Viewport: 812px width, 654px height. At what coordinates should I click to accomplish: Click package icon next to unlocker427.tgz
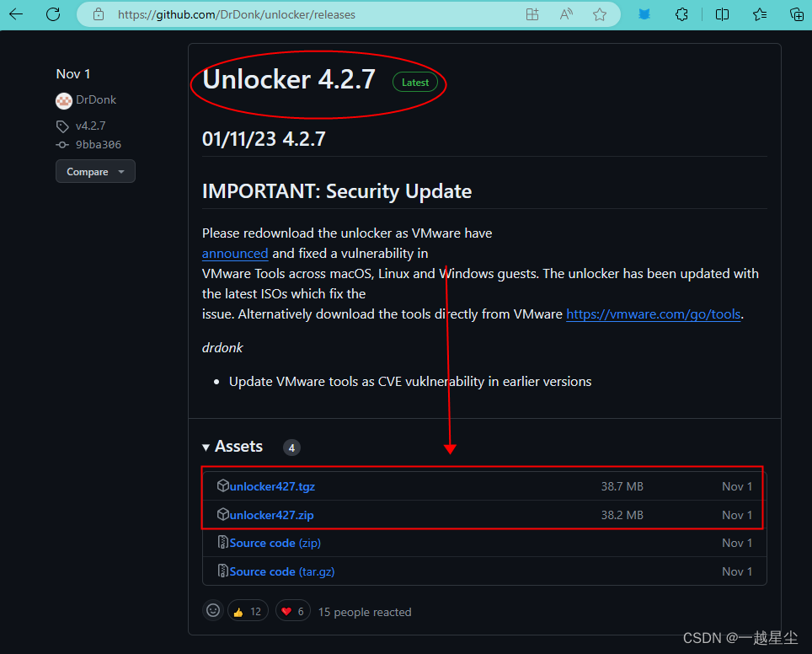[x=222, y=485]
